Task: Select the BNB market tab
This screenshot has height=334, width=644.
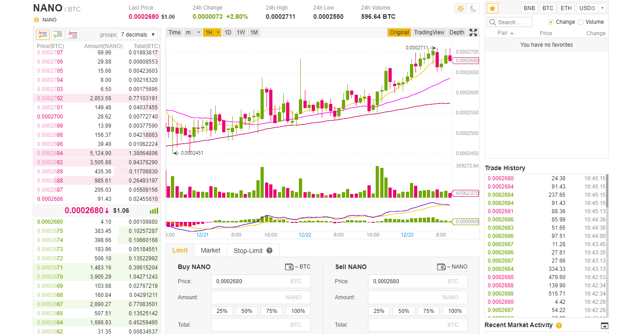Action: click(x=529, y=8)
